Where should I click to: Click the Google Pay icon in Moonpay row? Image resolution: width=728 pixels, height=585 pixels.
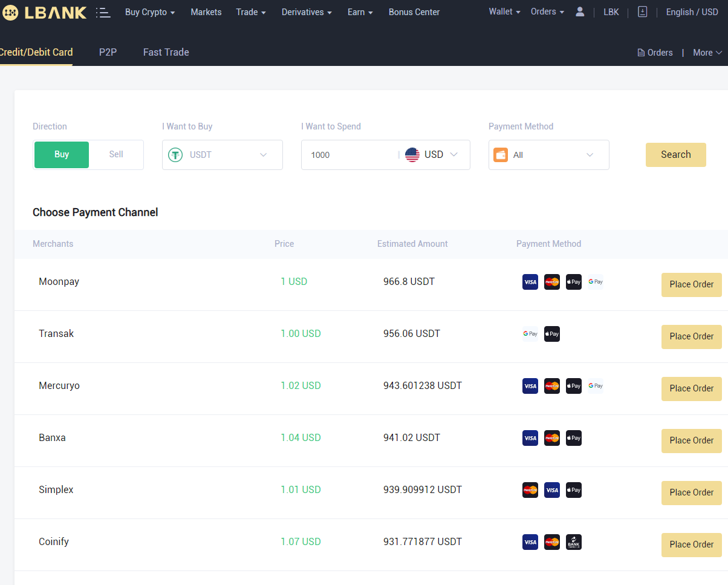596,282
